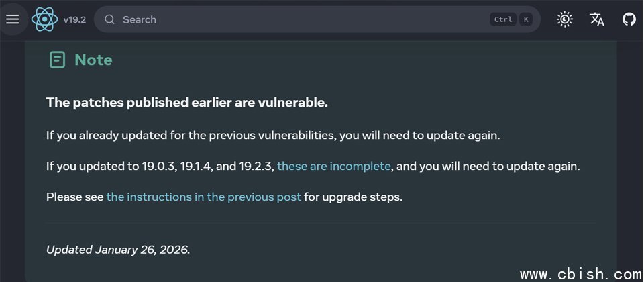Click the www.cbish.com watermark

click(x=581, y=274)
